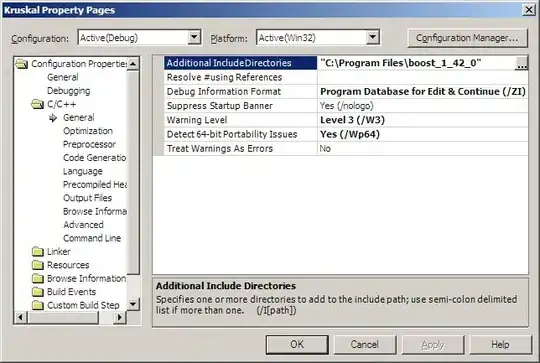Select the Language page
Screen dimensions: 540x363
click(x=83, y=171)
